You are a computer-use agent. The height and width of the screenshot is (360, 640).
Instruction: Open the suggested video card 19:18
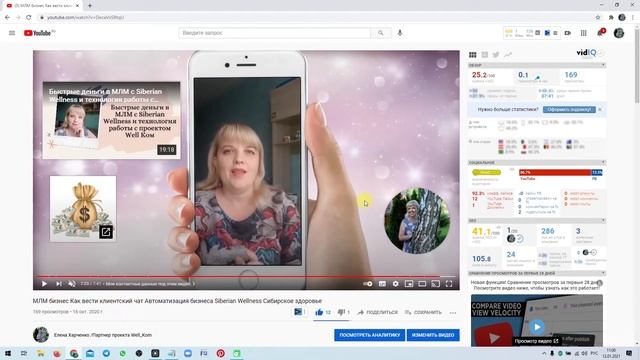111,120
